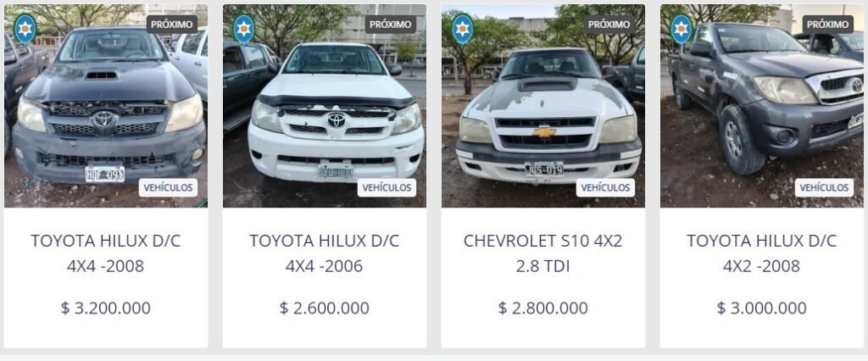Select the PRÓXIMO tag on the gray Hilux 4X2 photo
The width and height of the screenshot is (868, 361).
(827, 25)
